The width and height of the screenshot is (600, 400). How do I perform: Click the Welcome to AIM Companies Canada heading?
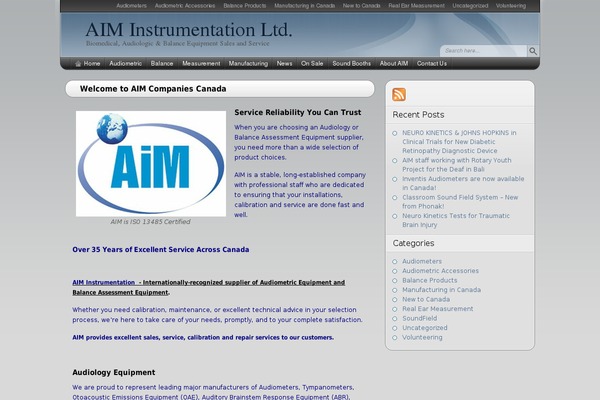pyautogui.click(x=153, y=89)
